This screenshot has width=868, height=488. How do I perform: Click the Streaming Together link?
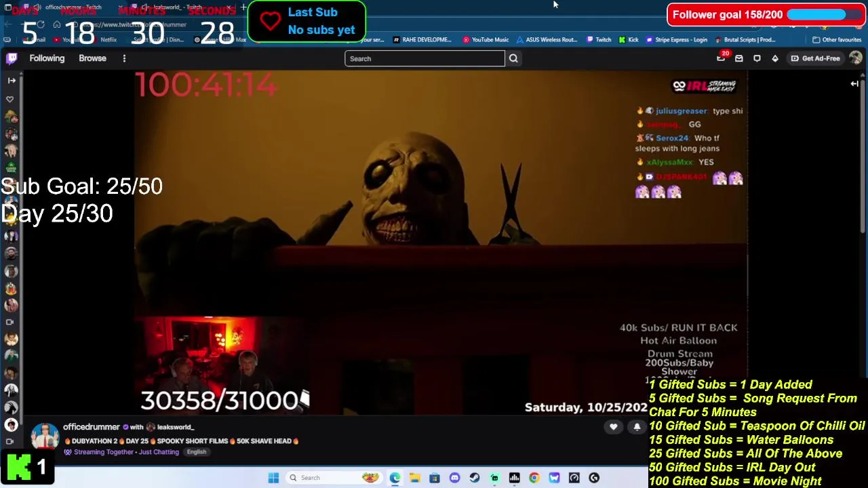tap(103, 452)
